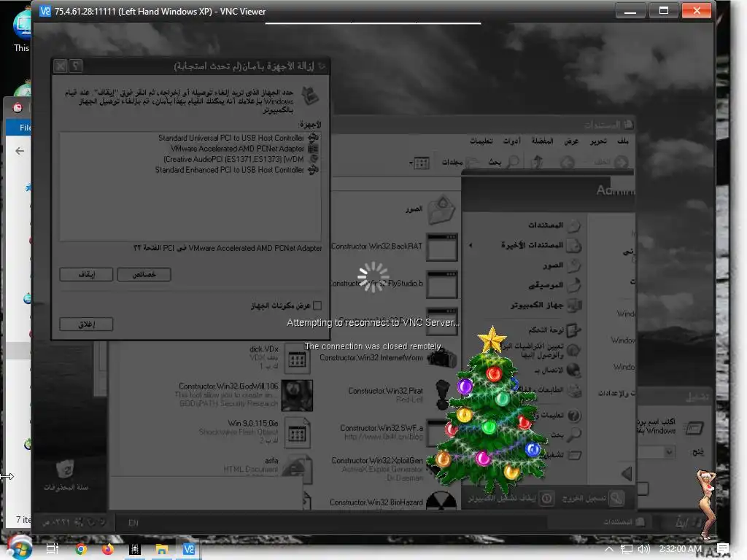Viewport: 747px width, 560px height.
Task: Click the Explorer Back arrow toolbar icon
Action: point(622,163)
